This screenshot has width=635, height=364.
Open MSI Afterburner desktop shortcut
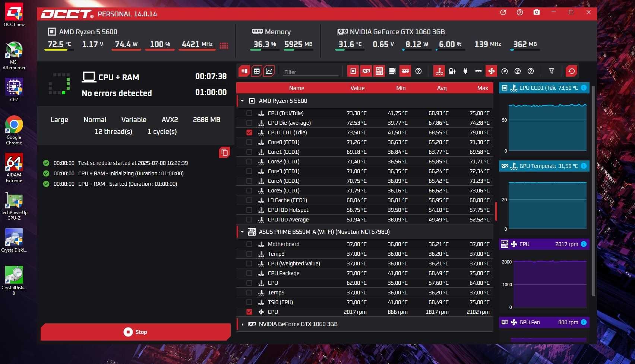14,55
